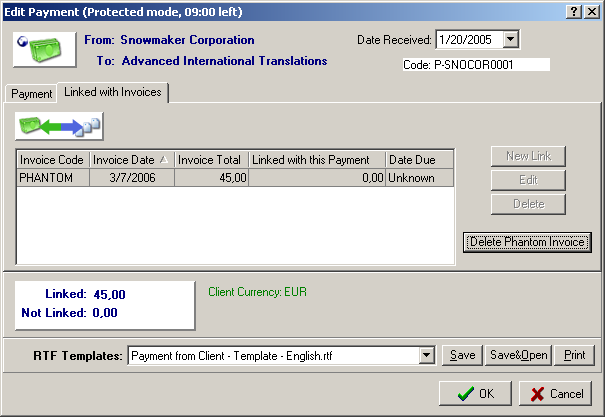This screenshot has width=605, height=417.
Task: Click the Client Currency: EUR label
Action: [257, 292]
